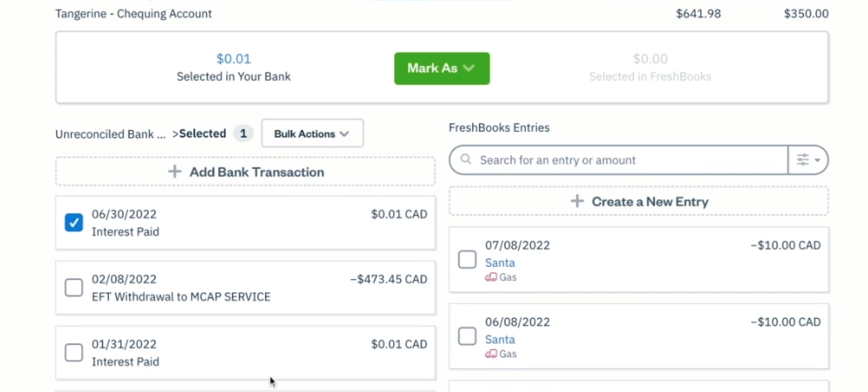Click the Gas category icon on 07/08/2022 entry
The image size is (868, 392).
point(491,277)
